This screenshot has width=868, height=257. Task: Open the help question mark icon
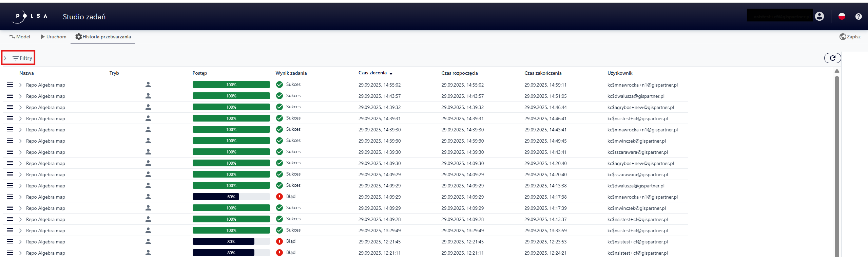coord(858,16)
